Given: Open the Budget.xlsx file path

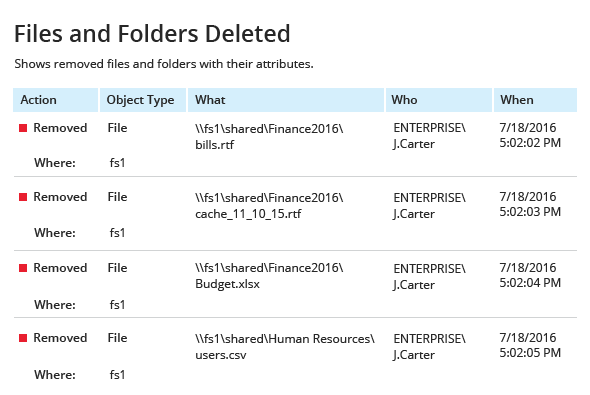Looking at the screenshot, I should [269, 276].
